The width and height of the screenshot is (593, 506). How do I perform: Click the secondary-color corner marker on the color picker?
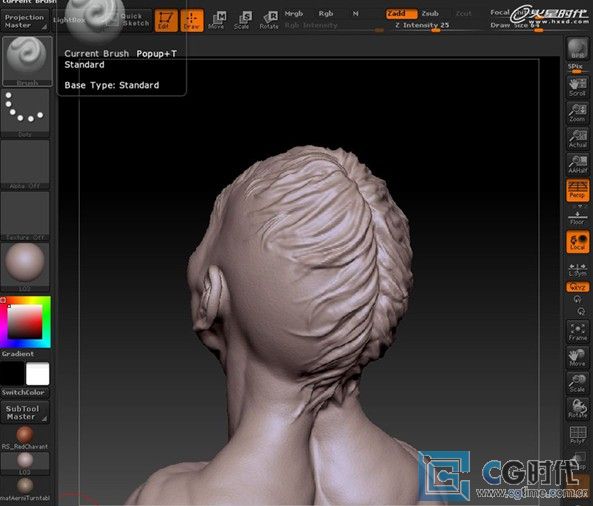coord(3,300)
